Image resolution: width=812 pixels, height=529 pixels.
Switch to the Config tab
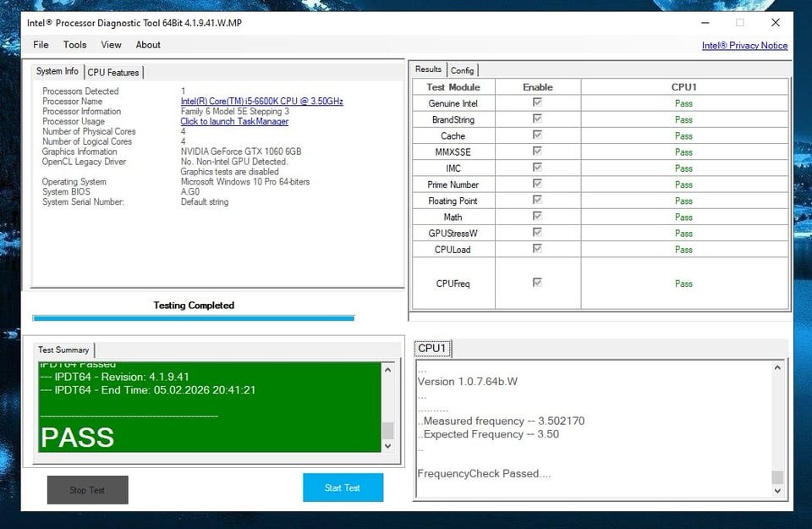pos(462,70)
